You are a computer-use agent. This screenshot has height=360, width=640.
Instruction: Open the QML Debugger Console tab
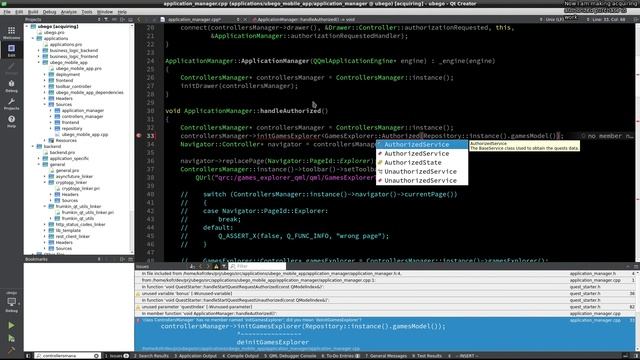[290, 356]
